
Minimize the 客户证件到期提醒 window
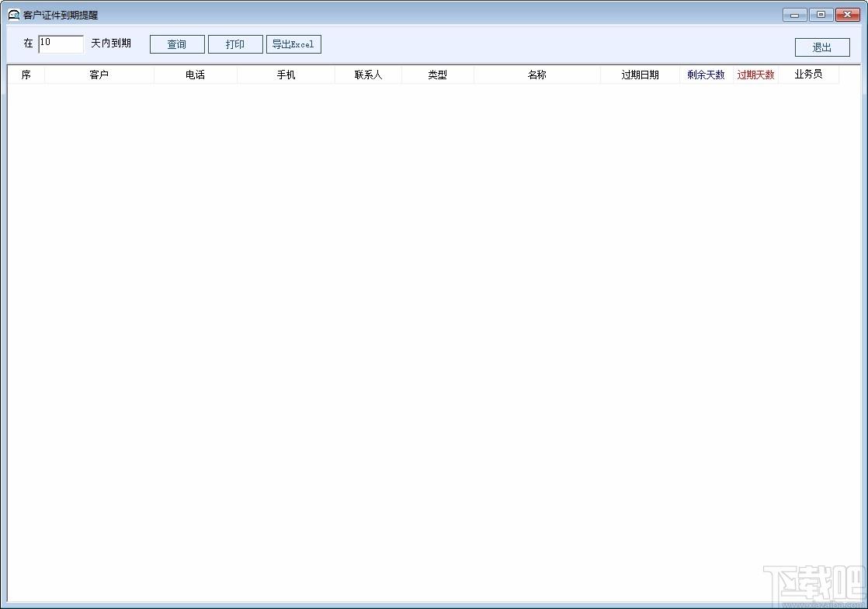point(795,15)
